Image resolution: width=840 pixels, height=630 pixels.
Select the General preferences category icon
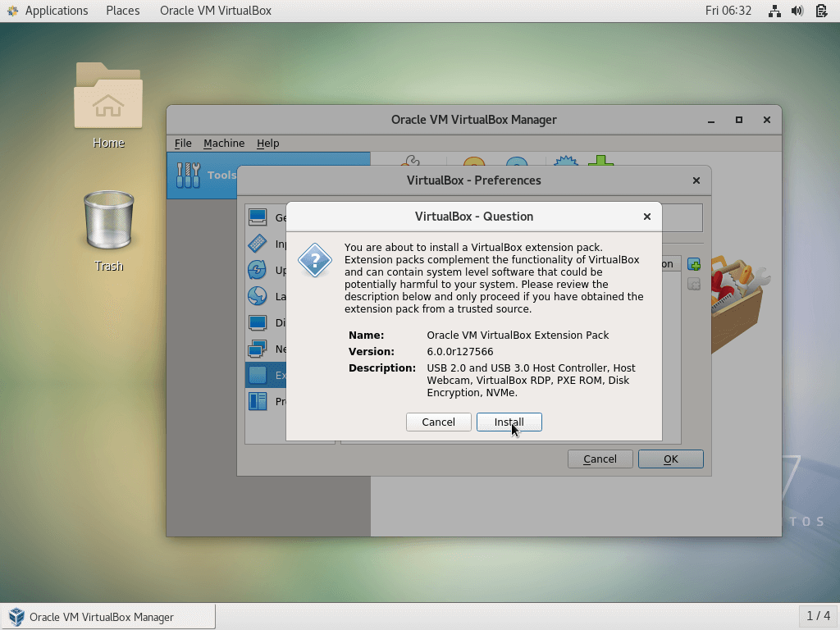[258, 217]
